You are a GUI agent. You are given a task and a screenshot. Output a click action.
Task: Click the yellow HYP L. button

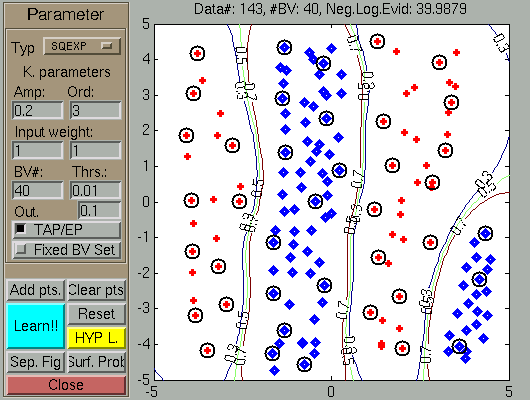97,338
